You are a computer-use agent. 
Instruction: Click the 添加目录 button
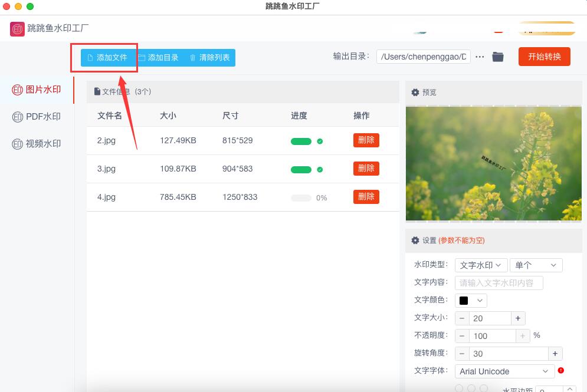pyautogui.click(x=159, y=58)
